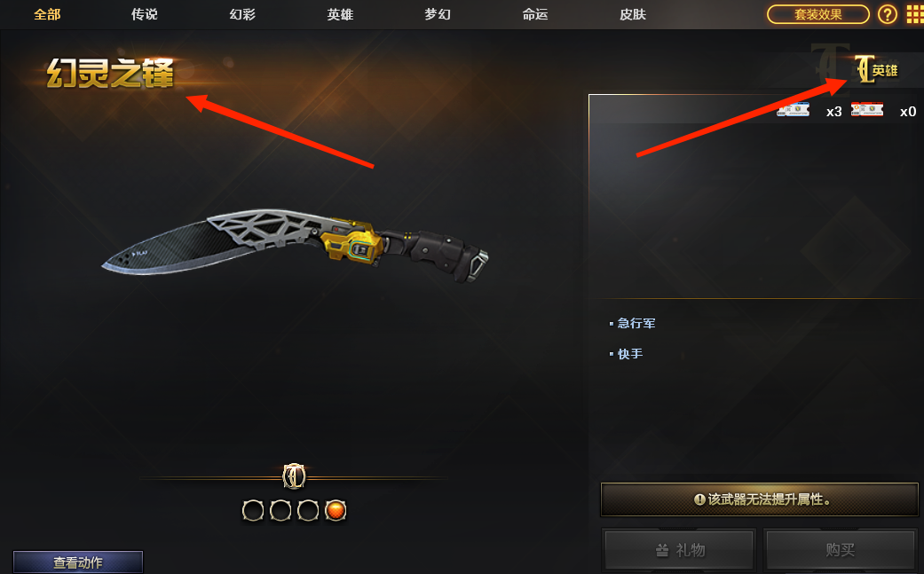Screen dimensions: 924x574
Task: Click the emblem above the skin selector
Action: (294, 476)
